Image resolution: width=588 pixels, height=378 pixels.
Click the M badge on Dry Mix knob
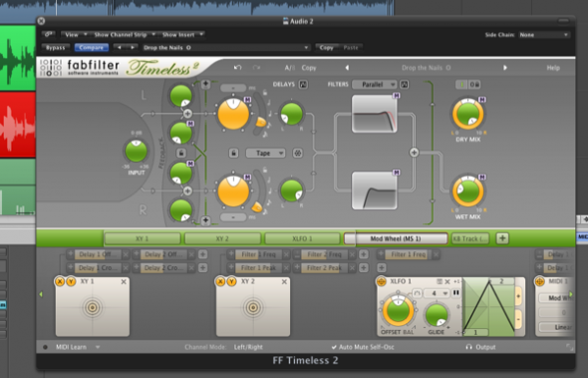tap(482, 100)
